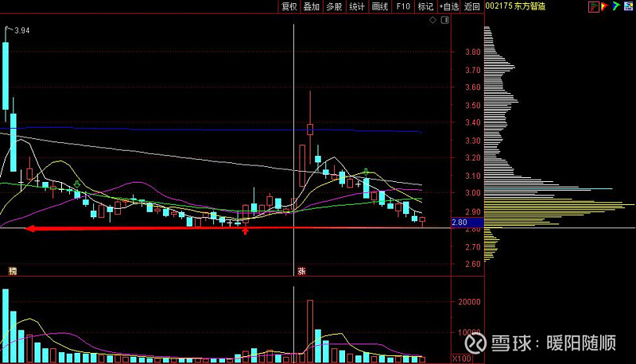
Task: Click the X100 volume multiplier label
Action: coord(462,358)
